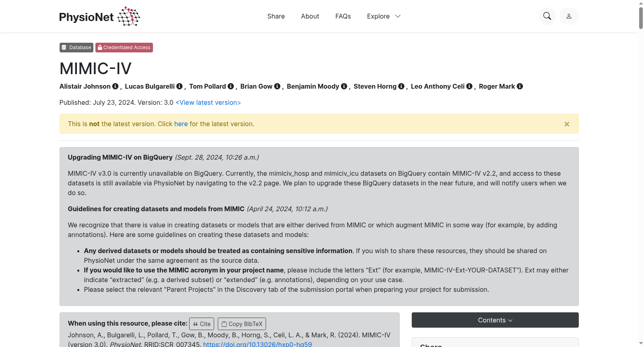644x347 pixels.
Task: Open the Share menu item
Action: [x=276, y=16]
